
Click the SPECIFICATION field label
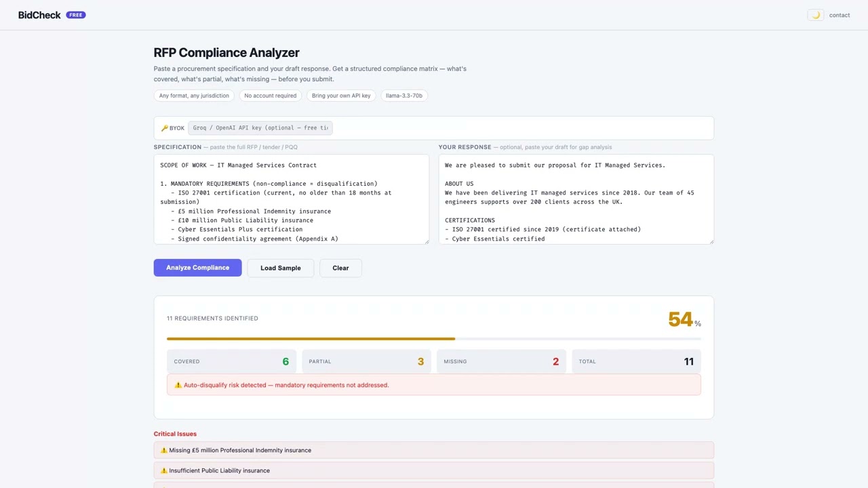(178, 147)
